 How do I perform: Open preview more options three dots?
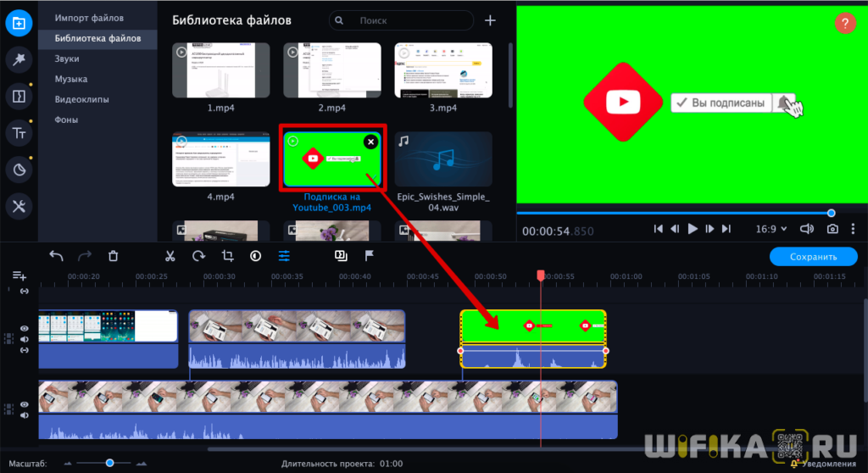[x=853, y=229]
